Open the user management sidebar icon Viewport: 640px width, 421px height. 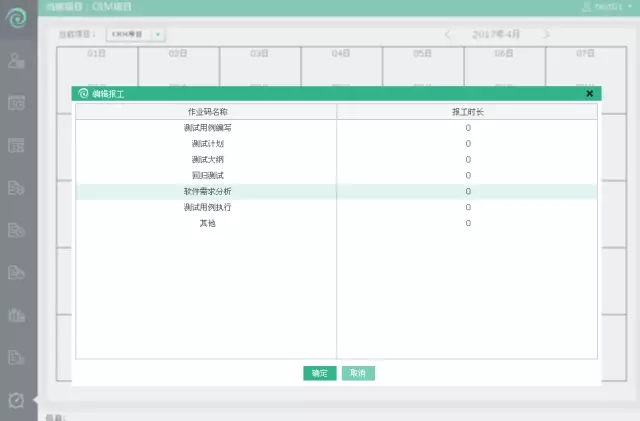click(16, 60)
